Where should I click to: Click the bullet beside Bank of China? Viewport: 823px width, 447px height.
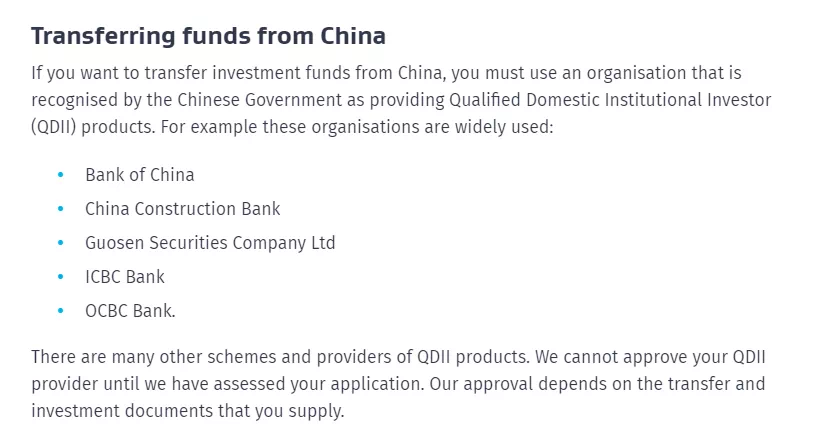pyautogui.click(x=60, y=175)
